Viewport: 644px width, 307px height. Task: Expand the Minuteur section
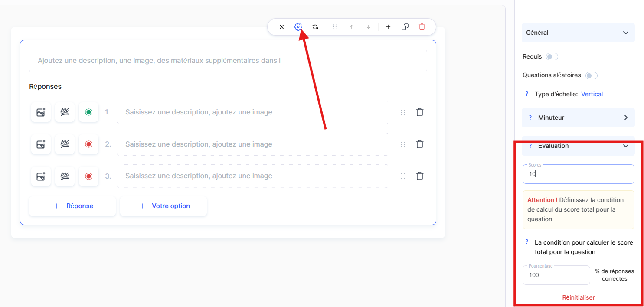tap(625, 118)
